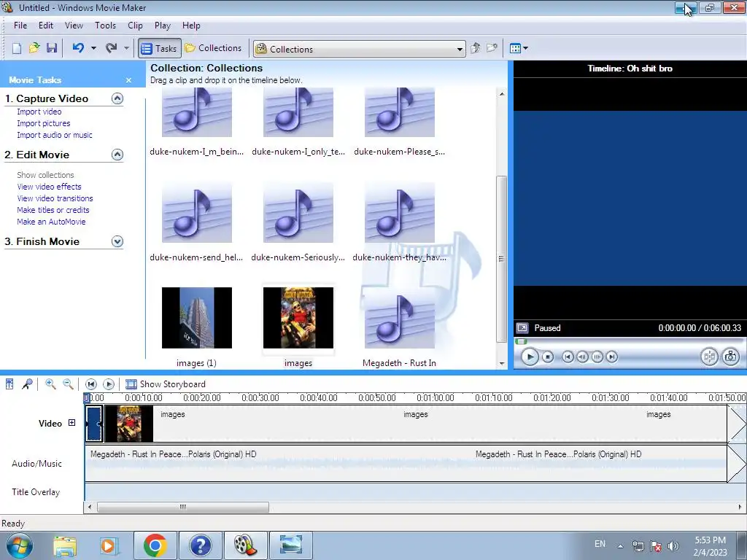Image resolution: width=747 pixels, height=560 pixels.
Task: Redo the last undone action
Action: (x=111, y=48)
